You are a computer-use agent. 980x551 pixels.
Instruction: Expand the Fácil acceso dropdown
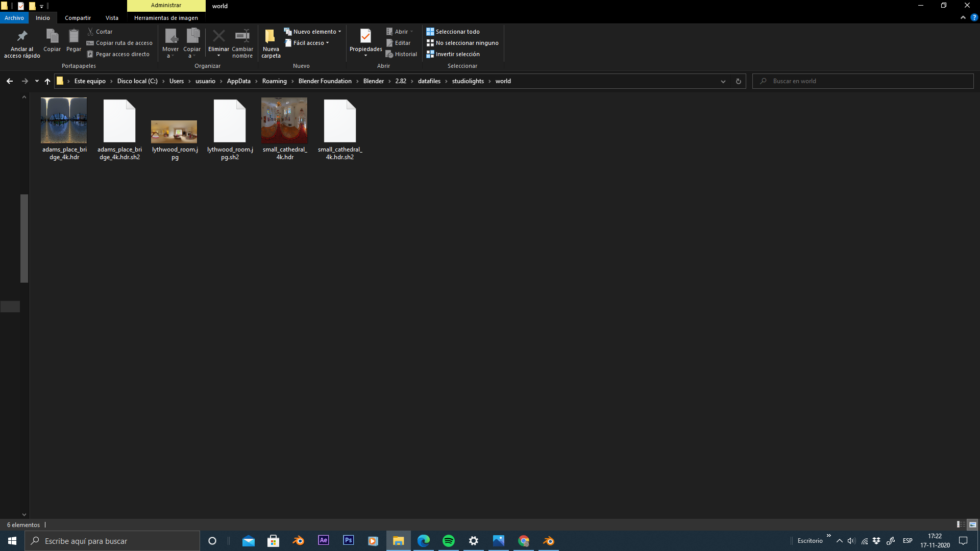pos(308,43)
